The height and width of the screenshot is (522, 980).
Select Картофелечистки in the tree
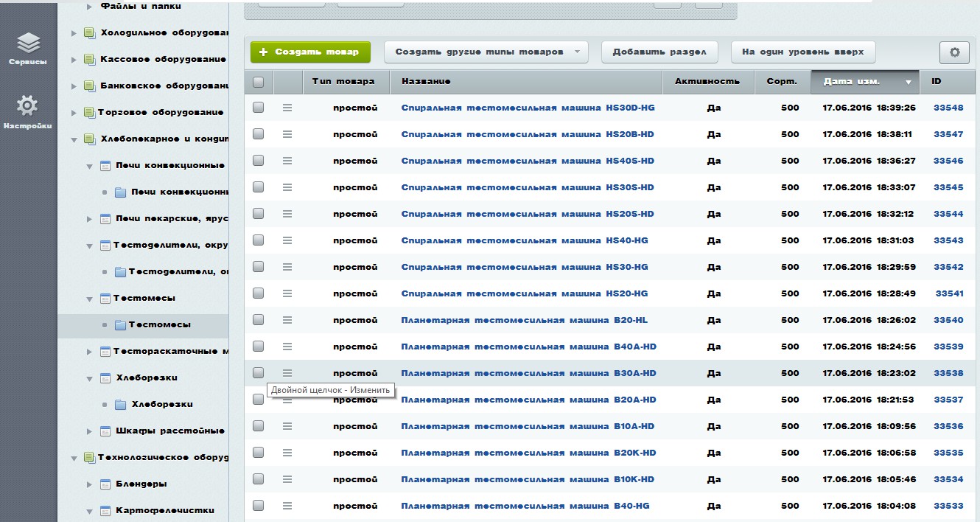pos(165,510)
